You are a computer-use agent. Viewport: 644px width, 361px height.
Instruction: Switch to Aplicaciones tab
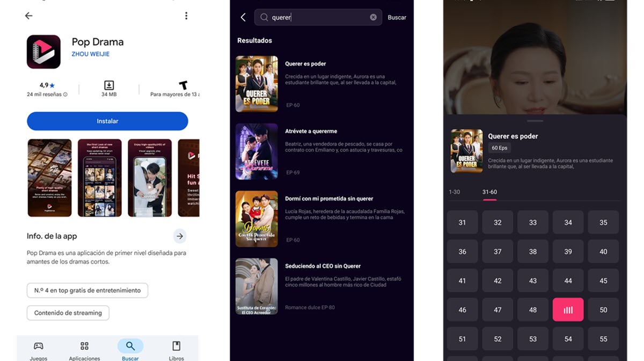click(x=84, y=350)
